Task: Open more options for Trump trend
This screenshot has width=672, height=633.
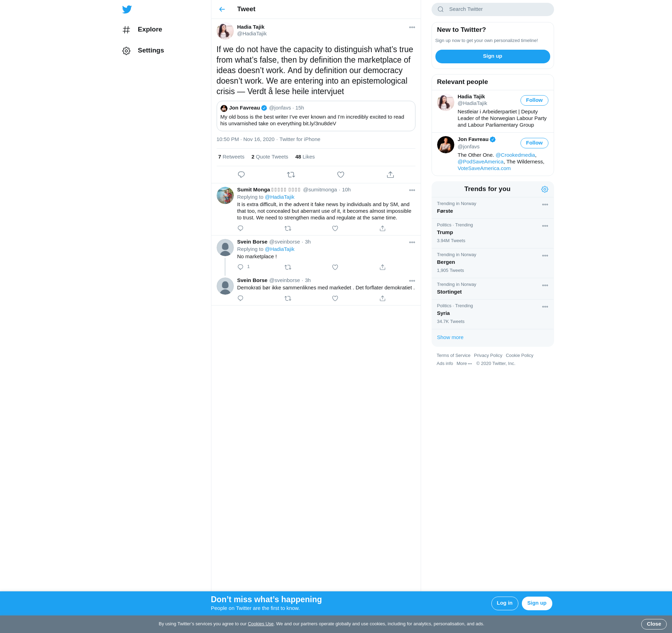Action: click(x=545, y=226)
